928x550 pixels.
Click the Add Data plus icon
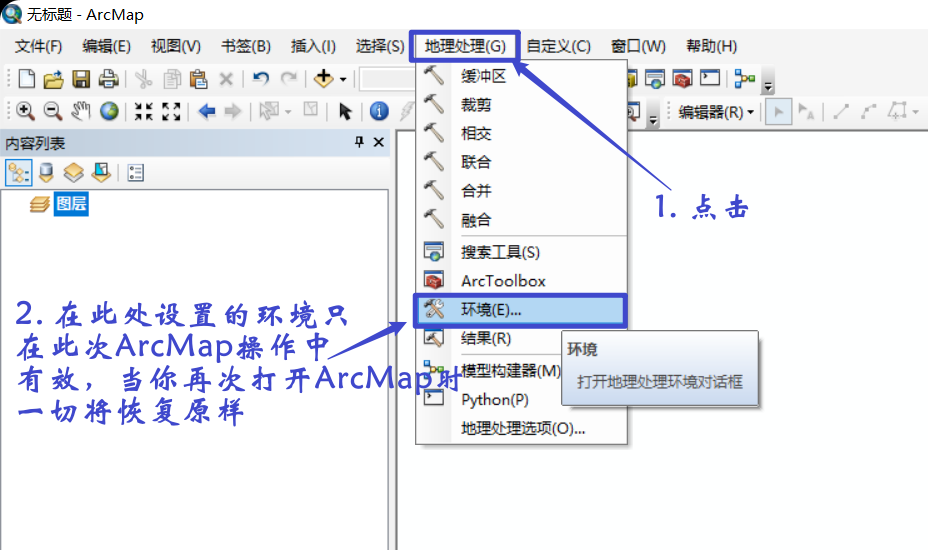click(324, 78)
